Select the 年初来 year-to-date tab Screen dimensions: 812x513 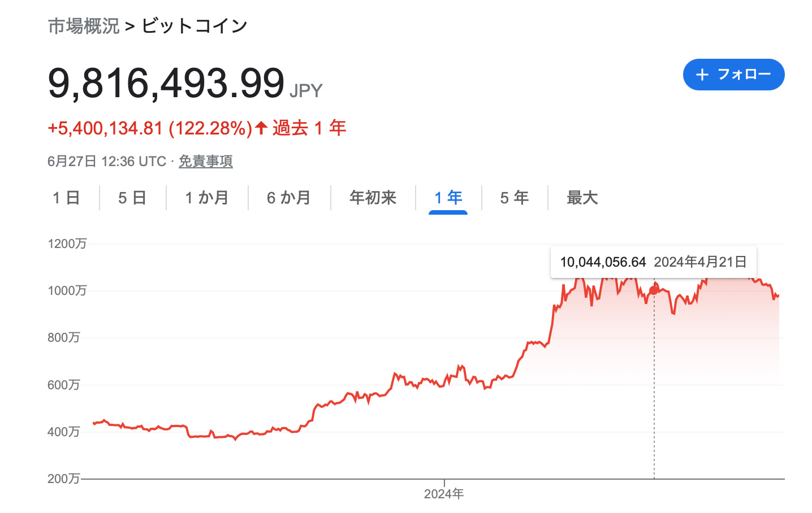click(x=373, y=198)
